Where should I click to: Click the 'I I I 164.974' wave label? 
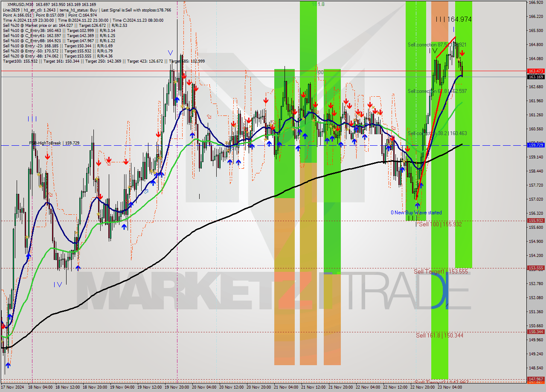coord(454,19)
